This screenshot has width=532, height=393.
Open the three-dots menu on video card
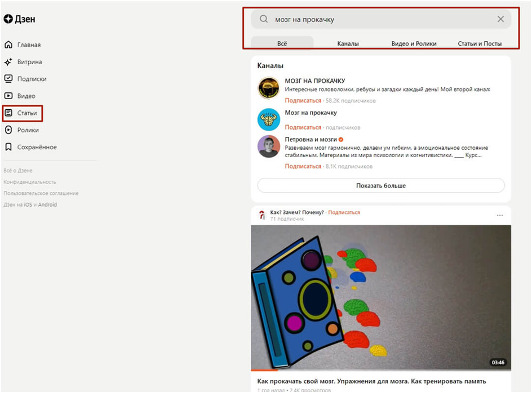pos(500,215)
